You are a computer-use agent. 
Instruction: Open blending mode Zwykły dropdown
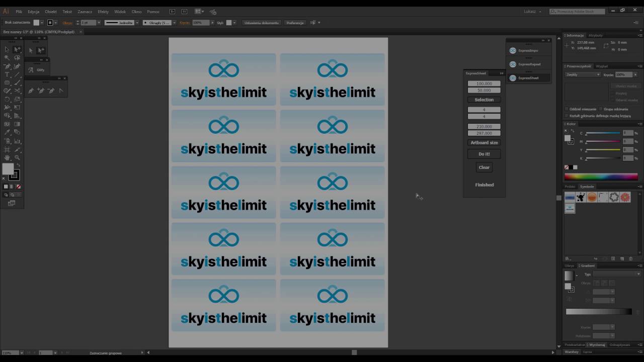[x=583, y=74]
